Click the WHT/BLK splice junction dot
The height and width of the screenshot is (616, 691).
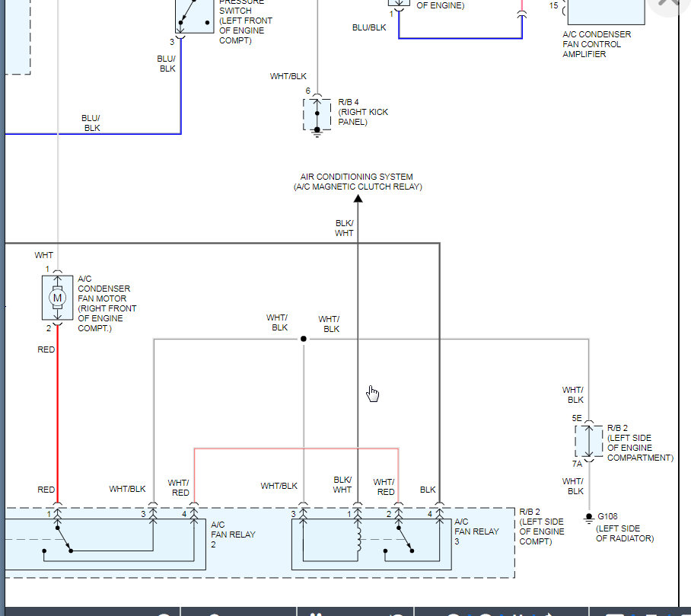click(x=303, y=339)
